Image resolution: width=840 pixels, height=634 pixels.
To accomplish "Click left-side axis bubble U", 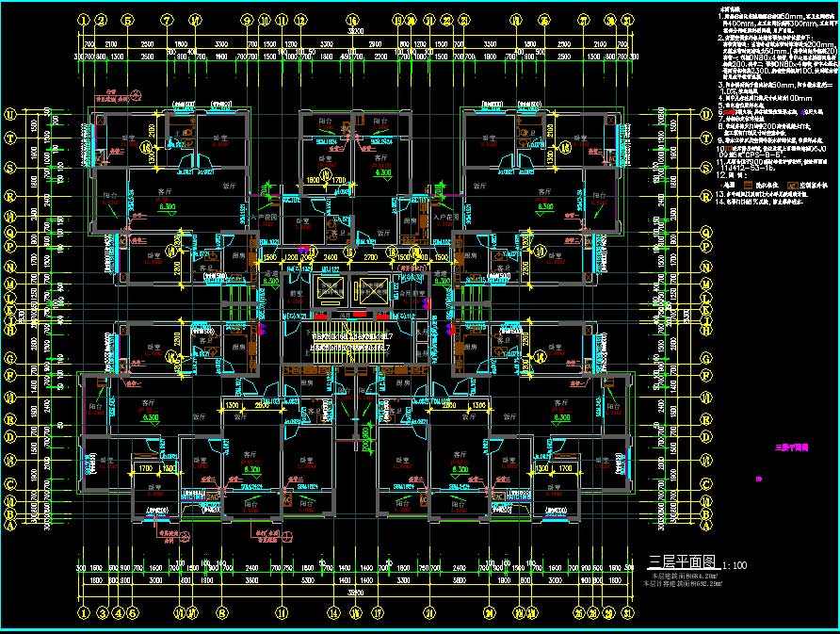I will pos(9,114).
